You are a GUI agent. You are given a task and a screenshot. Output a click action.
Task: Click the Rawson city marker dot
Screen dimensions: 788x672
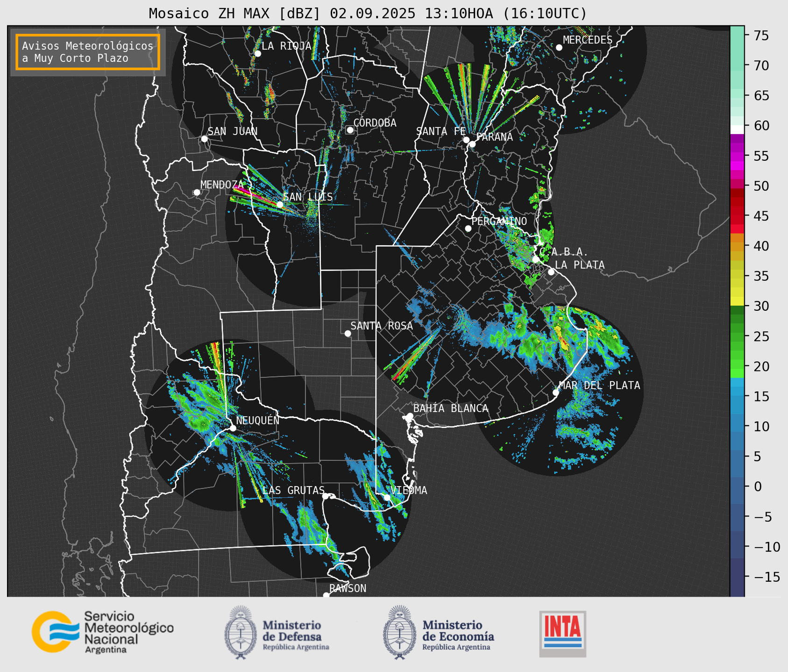[326, 595]
